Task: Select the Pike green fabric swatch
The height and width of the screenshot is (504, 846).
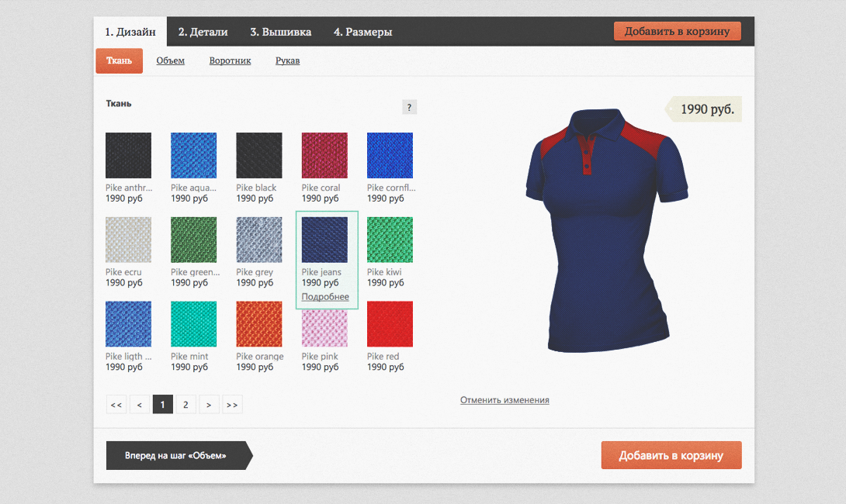Action: click(194, 240)
